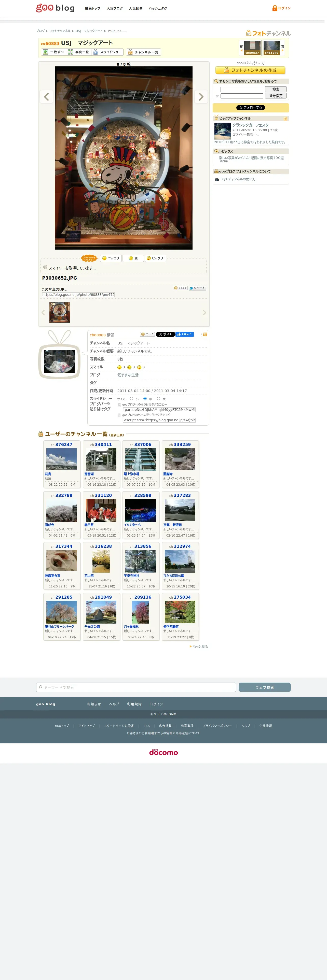Open 利用規約 in footer
The height and width of the screenshot is (980, 327).
point(134,704)
